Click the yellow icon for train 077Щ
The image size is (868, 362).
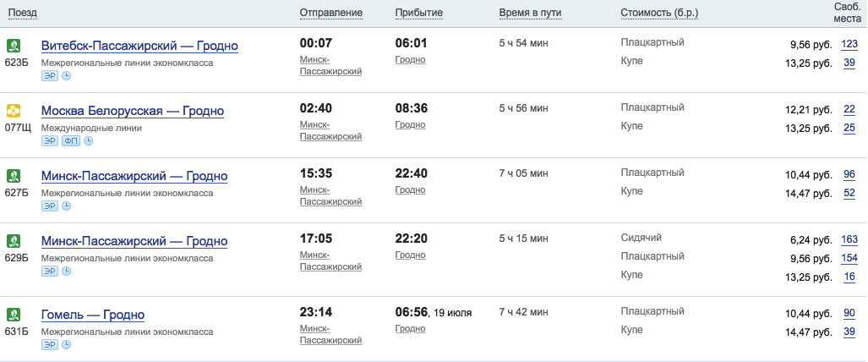pos(14,111)
